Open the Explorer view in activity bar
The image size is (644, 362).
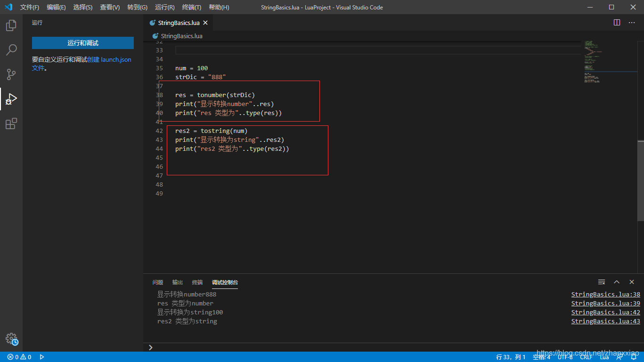click(x=11, y=25)
